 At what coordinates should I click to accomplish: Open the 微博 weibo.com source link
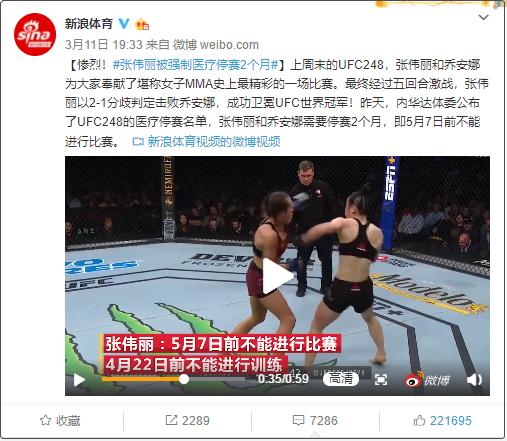point(216,45)
